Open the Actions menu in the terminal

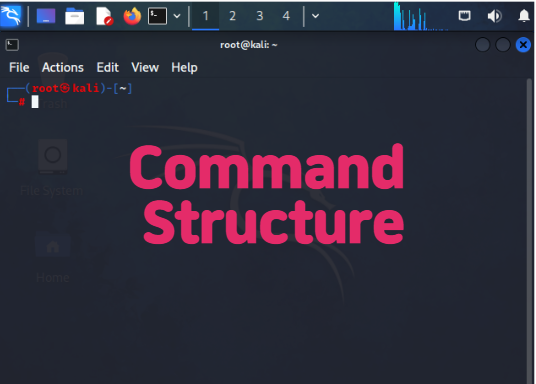[x=63, y=67]
